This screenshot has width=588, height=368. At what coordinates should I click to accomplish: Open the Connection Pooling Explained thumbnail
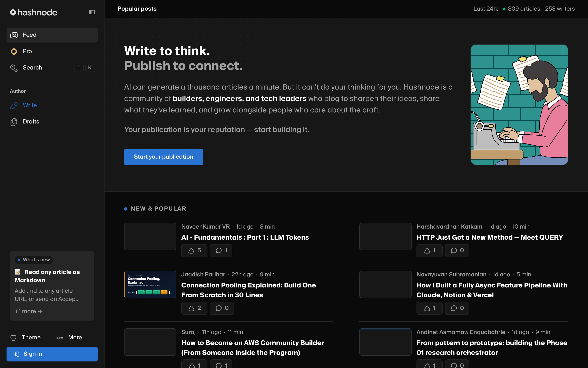point(150,284)
